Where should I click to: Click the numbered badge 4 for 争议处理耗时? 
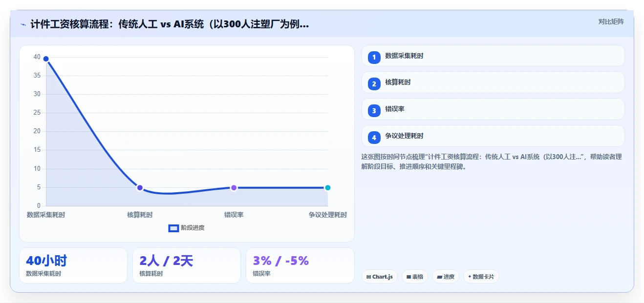[374, 137]
